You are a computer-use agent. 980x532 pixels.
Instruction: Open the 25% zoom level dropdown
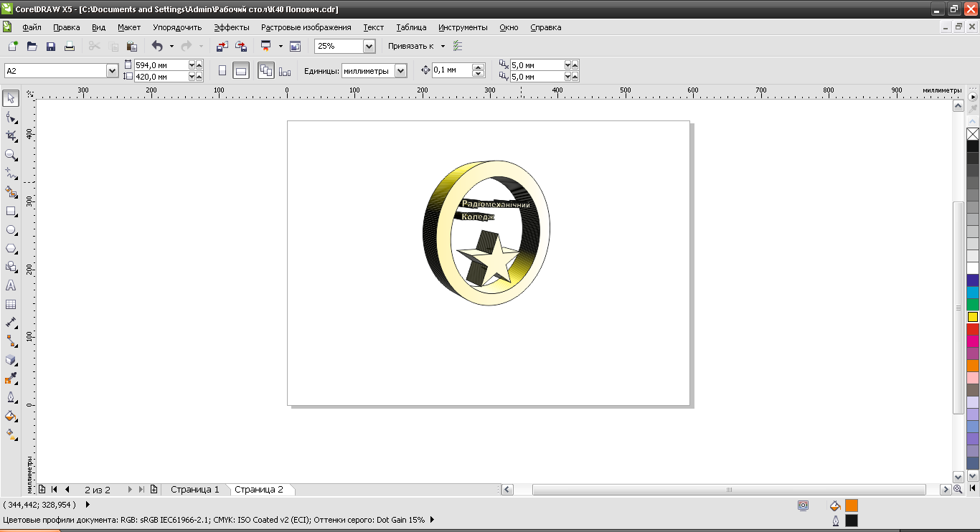click(x=369, y=46)
